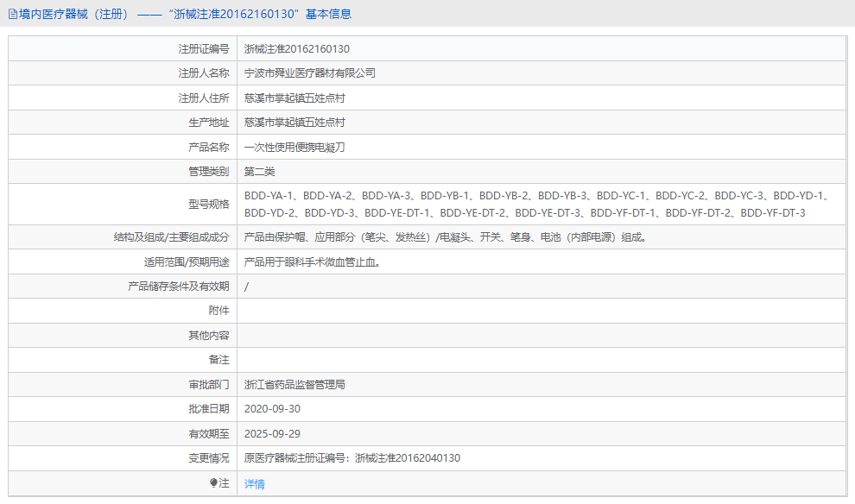Screen dimensions: 855x504
Task: Click the 附件 label
Action: pyautogui.click(x=218, y=311)
